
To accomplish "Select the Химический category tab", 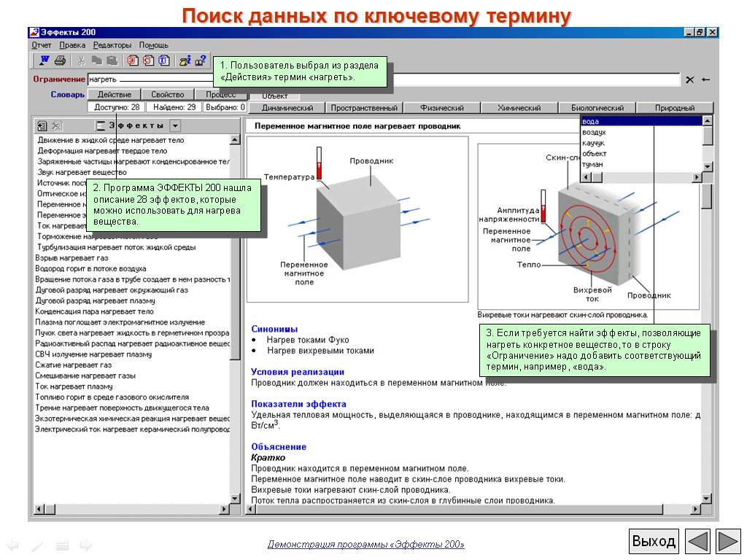I will pyautogui.click(x=519, y=108).
